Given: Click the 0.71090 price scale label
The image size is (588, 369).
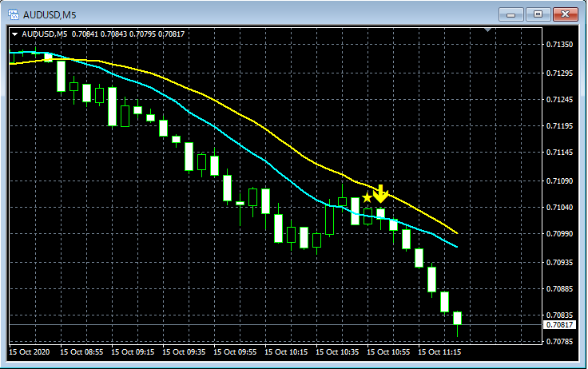Looking at the screenshot, I should 559,181.
